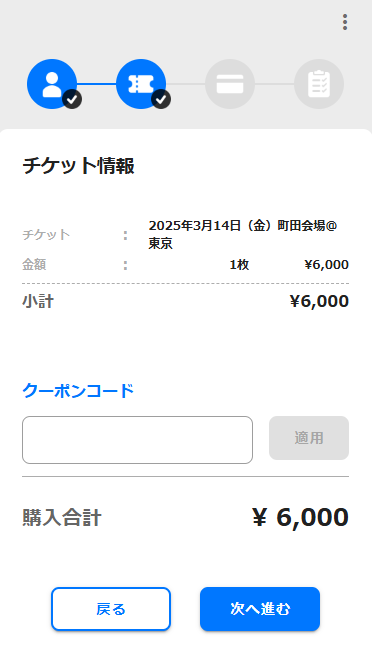Select the ticket step icon
Image resolution: width=372 pixels, height=665 pixels.
coord(141,84)
